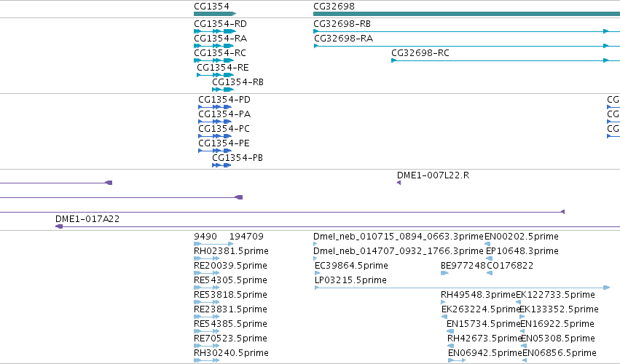This screenshot has width=620, height=364.
Task: Click EST label RH02381.5prime
Action: (231, 251)
